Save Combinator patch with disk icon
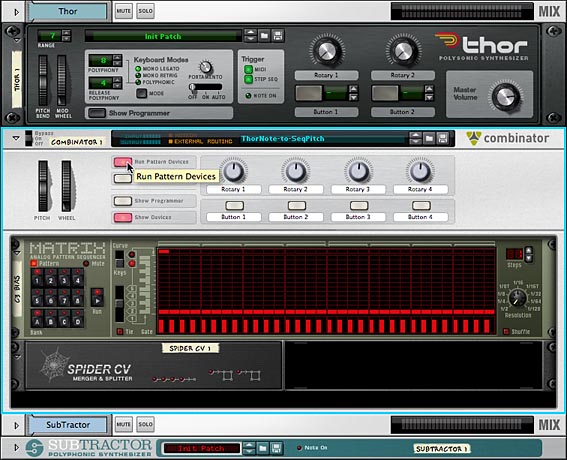This screenshot has width=567, height=460. click(x=443, y=138)
